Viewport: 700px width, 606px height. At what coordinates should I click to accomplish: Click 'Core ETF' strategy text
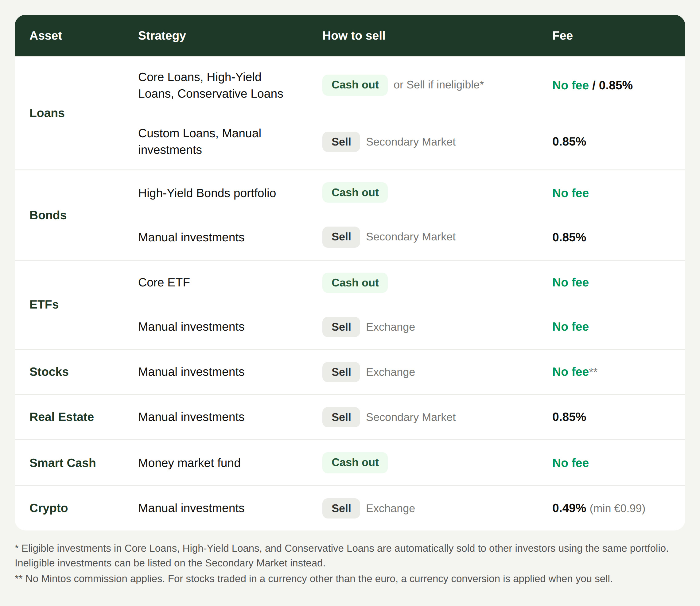[x=164, y=282]
